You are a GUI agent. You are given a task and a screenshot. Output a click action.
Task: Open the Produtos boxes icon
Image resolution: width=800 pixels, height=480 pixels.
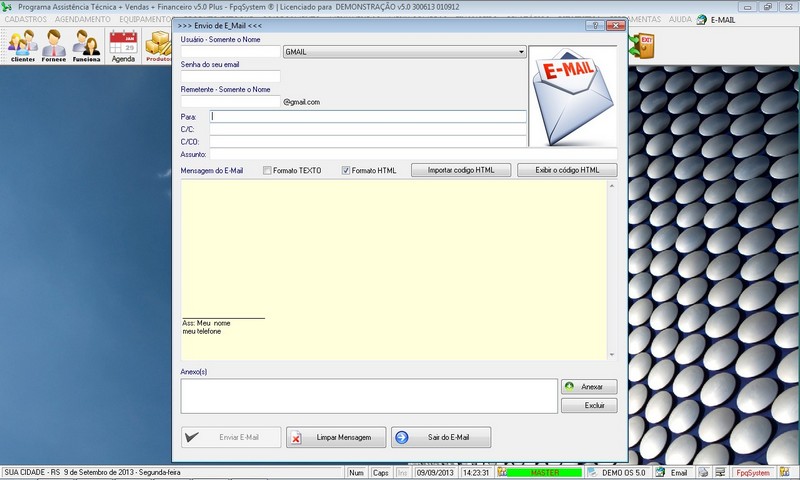click(x=158, y=45)
